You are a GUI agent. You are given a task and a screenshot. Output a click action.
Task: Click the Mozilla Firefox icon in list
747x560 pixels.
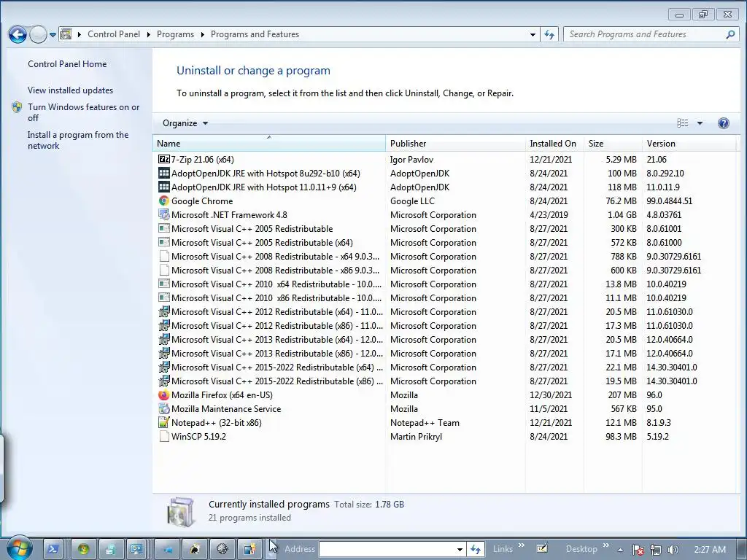tap(164, 395)
